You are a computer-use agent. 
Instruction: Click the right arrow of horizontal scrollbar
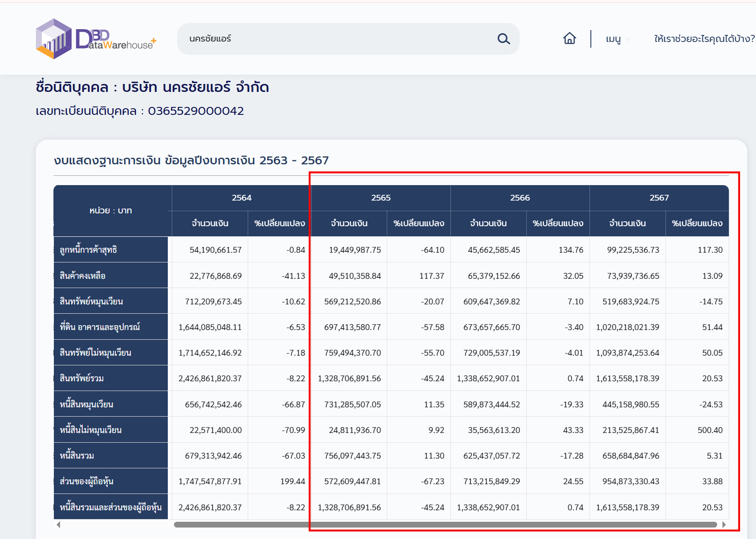pos(724,524)
